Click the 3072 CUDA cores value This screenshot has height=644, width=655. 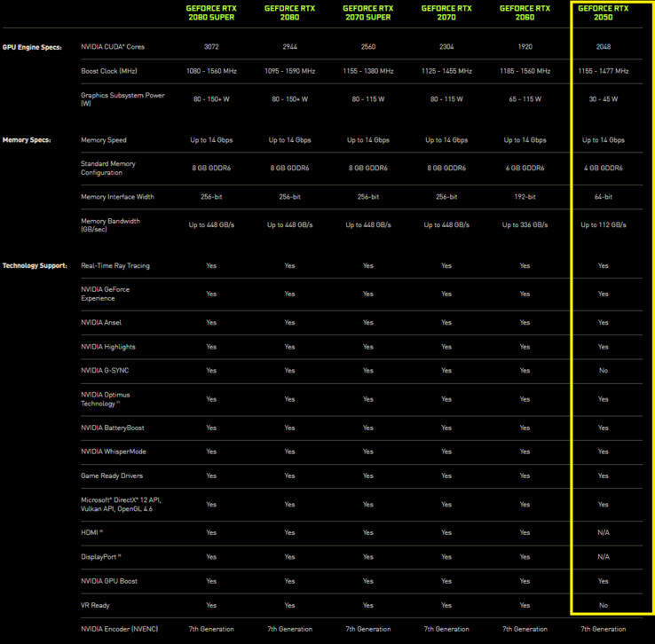211,47
